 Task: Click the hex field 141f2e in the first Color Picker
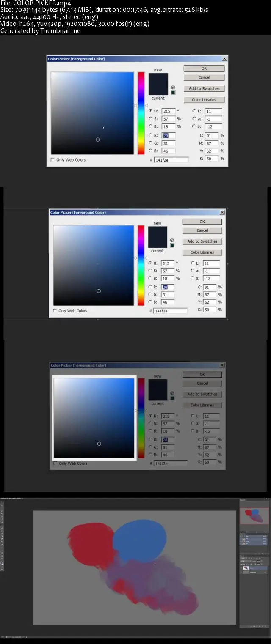pos(171,160)
